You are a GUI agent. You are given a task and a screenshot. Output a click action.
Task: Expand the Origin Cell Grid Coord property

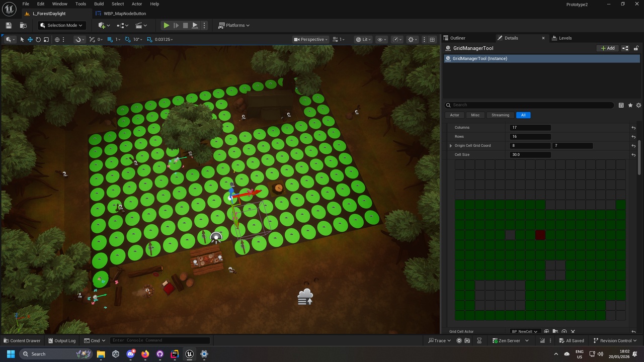[451, 146]
